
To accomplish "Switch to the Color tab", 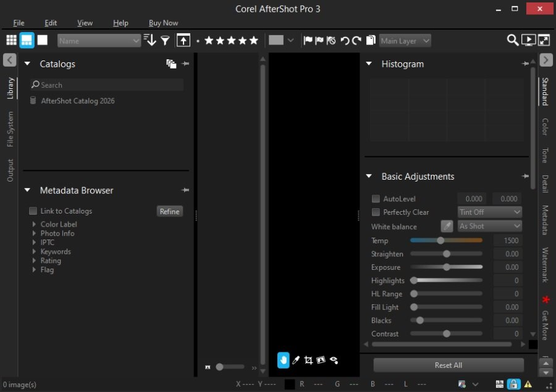I will 545,127.
